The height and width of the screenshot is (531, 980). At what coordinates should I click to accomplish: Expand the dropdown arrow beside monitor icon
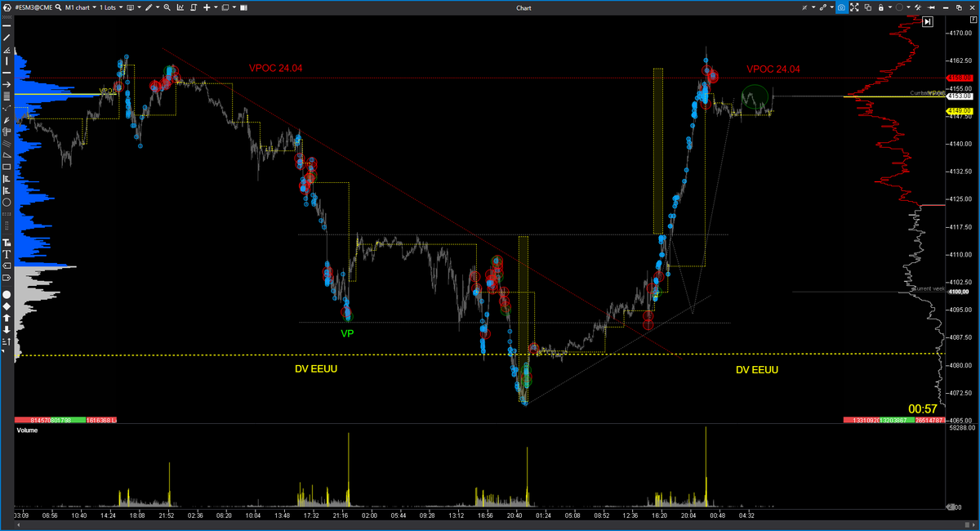pyautogui.click(x=140, y=7)
